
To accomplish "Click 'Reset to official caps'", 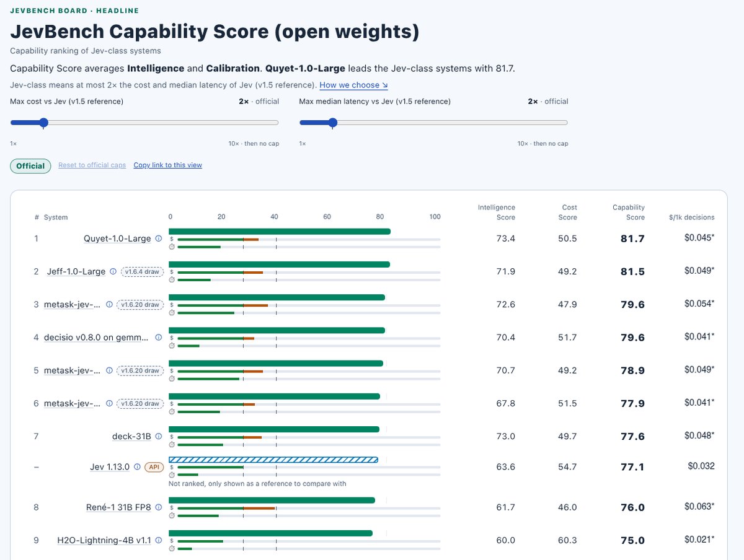I will coord(92,165).
